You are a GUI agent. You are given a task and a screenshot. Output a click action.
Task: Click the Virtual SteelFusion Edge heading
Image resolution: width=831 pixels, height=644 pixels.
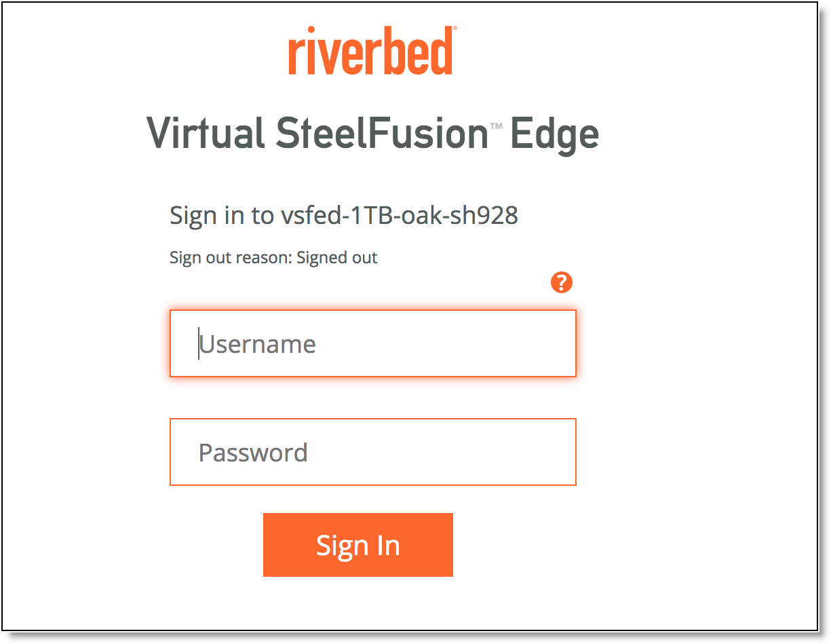point(372,134)
